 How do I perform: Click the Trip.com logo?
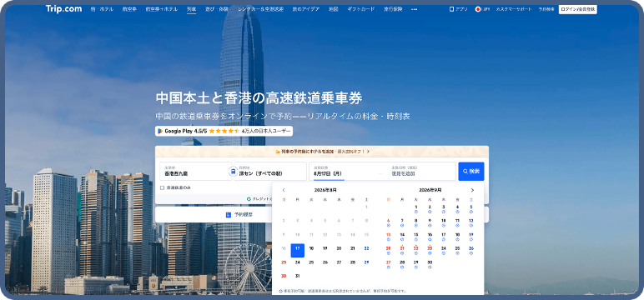pyautogui.click(x=63, y=8)
